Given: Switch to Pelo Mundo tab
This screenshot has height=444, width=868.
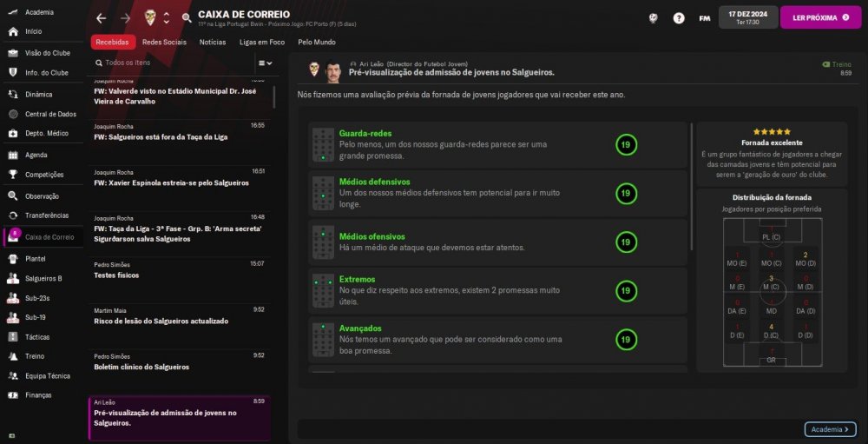Looking at the screenshot, I should 317,42.
